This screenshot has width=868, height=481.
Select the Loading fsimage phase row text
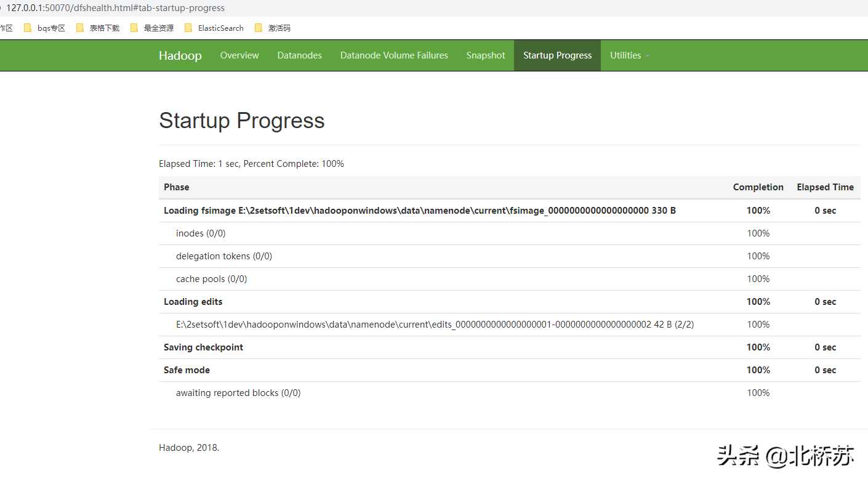tap(420, 211)
